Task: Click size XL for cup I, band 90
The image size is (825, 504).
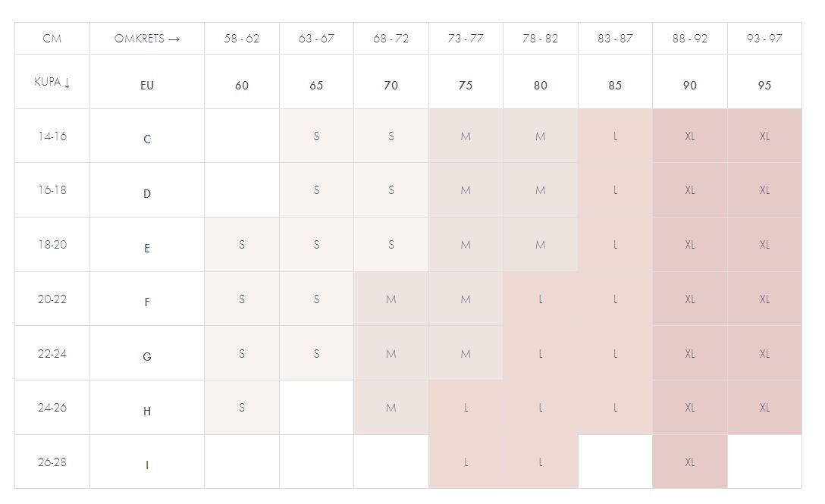Action: pyautogui.click(x=689, y=462)
